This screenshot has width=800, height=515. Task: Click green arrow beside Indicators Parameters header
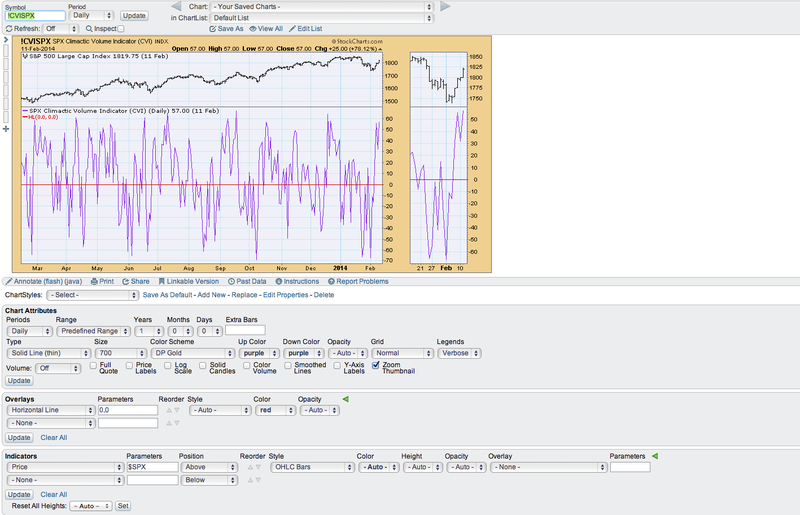click(655, 456)
